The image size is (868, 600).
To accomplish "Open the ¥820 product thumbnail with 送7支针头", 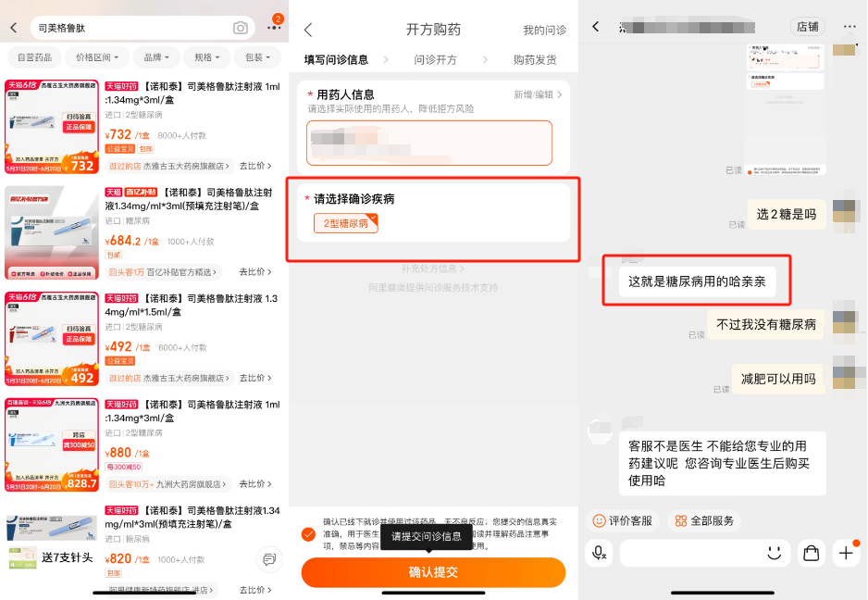I will coord(52,543).
